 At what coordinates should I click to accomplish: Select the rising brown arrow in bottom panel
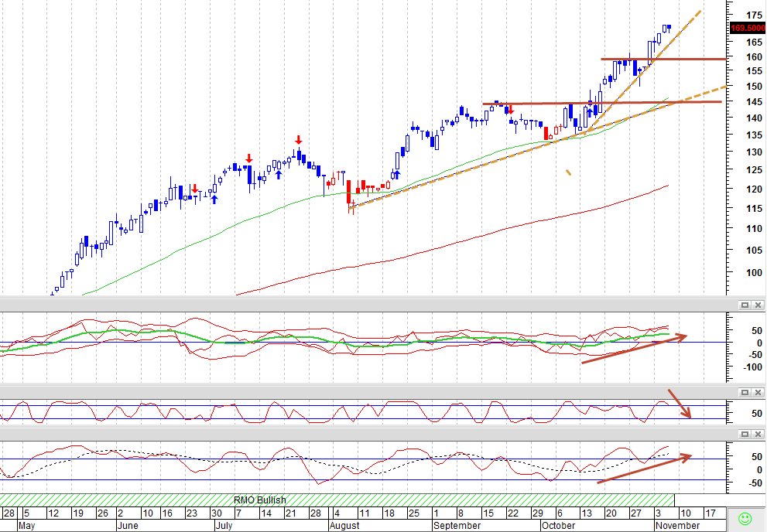coord(644,469)
